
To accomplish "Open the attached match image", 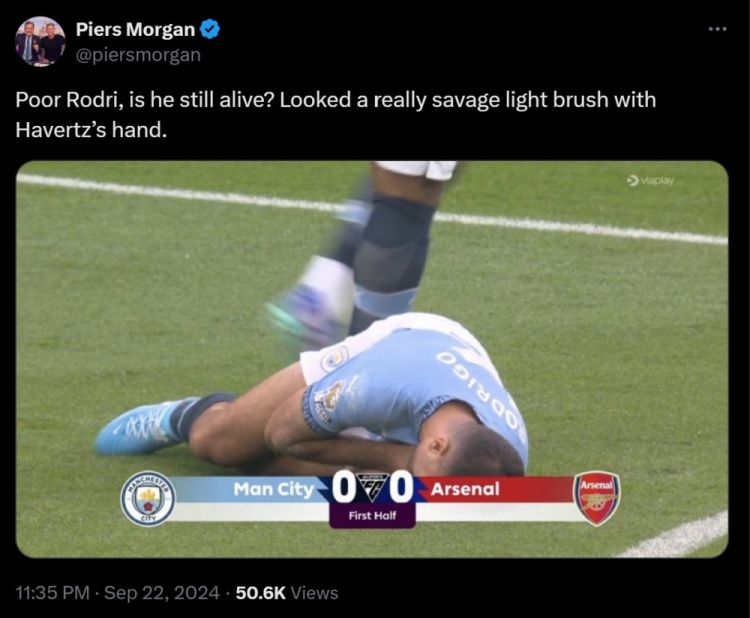I will click(372, 359).
